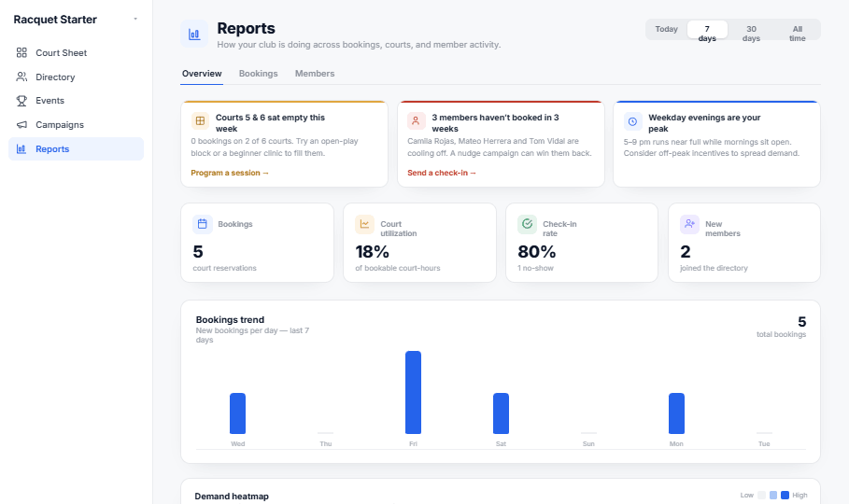Image resolution: width=849 pixels, height=504 pixels.
Task: Click the 3 members haven't booked title
Action: click(495, 123)
